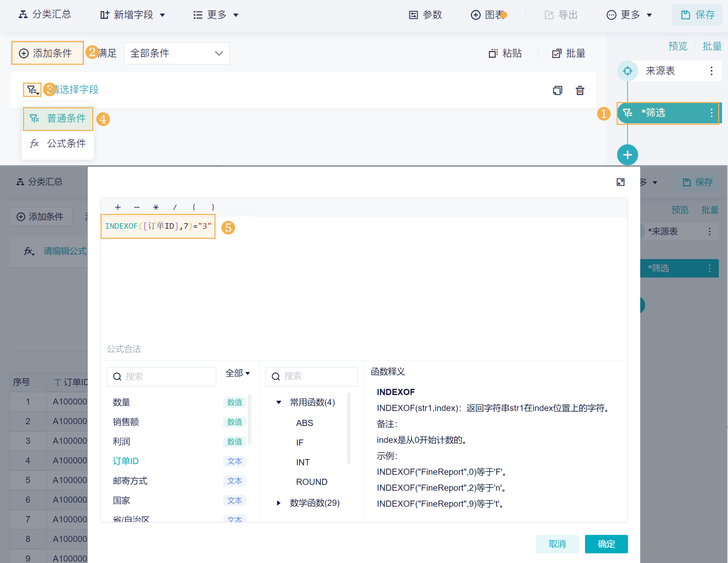Click the 确定 confirm button
Viewport: 728px width, 563px height.
606,544
